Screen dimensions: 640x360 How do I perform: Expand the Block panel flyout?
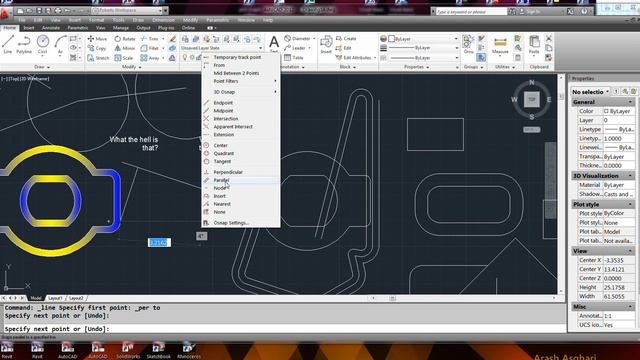pos(348,67)
